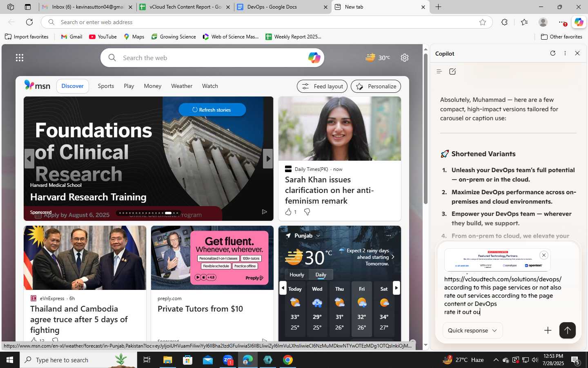Open Copilot pane more options
Image resolution: width=588 pixels, height=368 pixels.
coord(565,53)
